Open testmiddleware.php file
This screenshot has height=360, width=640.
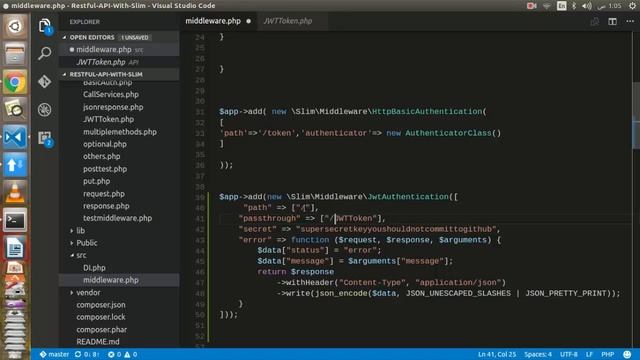pyautogui.click(x=119, y=218)
